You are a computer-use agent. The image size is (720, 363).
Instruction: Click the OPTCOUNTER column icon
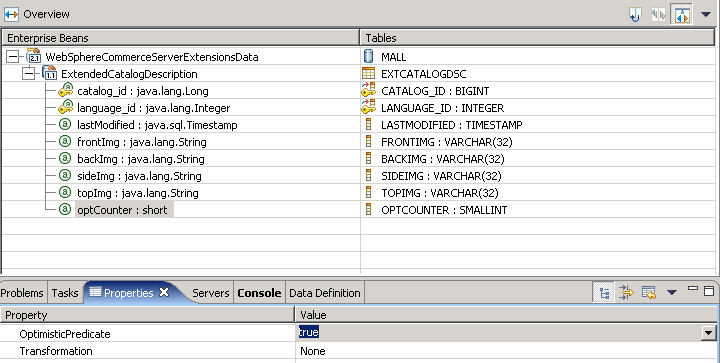pos(368,209)
